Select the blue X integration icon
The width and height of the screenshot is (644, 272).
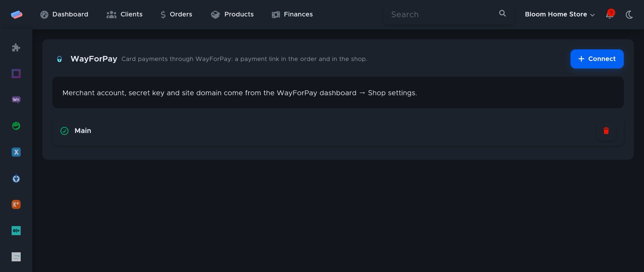pyautogui.click(x=16, y=152)
